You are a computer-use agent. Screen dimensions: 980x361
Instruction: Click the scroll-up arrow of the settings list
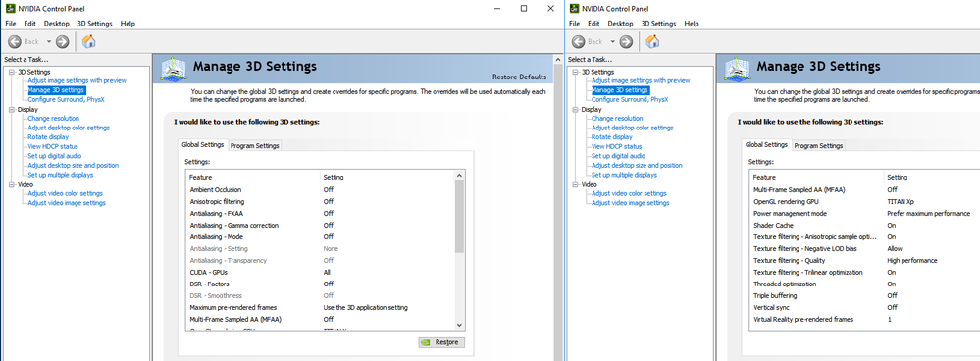[459, 177]
